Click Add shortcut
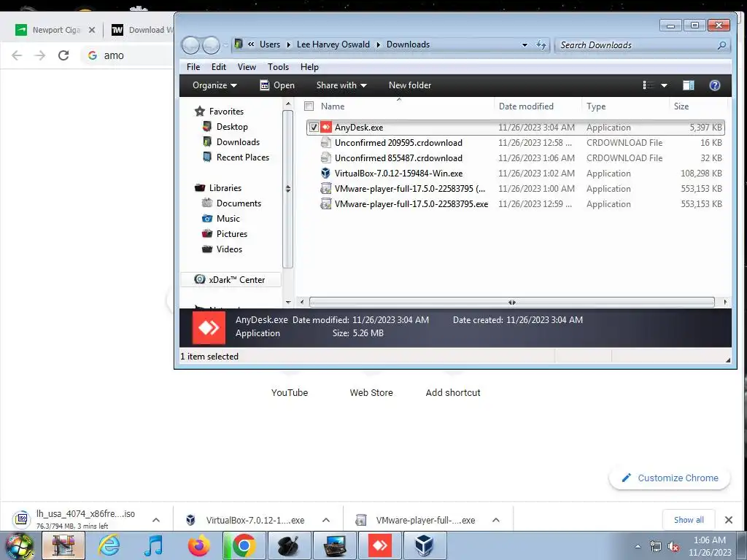 pos(453,392)
